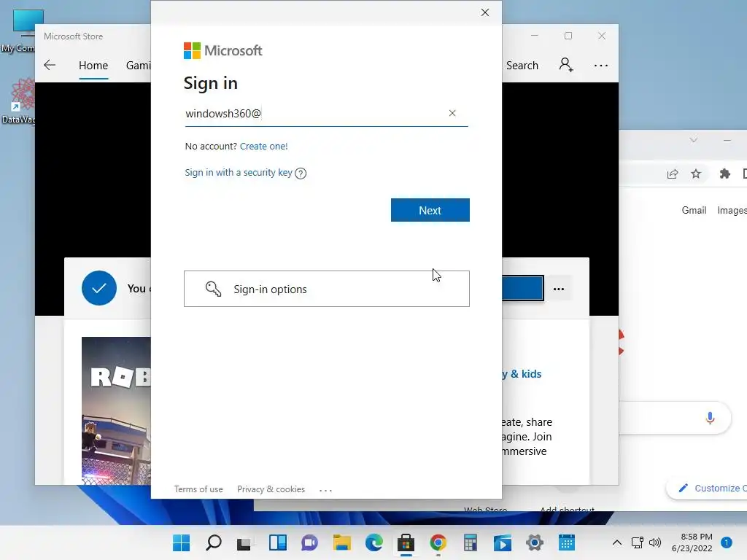Open Sign-in options
The width and height of the screenshot is (747, 560).
point(327,289)
